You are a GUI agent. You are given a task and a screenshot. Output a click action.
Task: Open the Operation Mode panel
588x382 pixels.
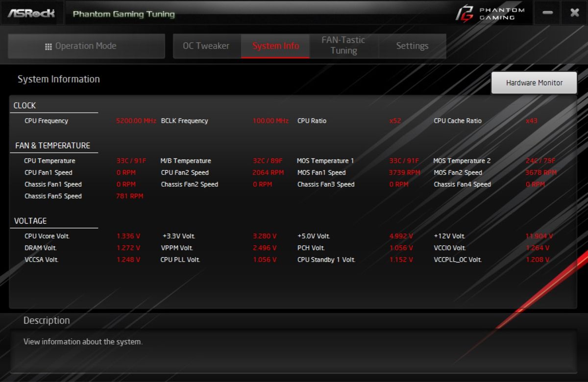pos(86,46)
